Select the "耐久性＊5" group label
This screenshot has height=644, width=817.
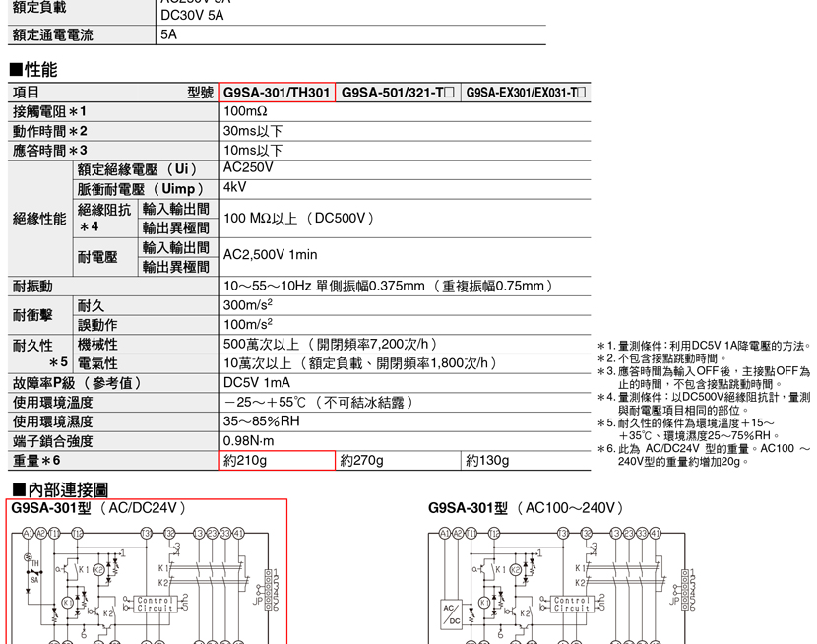[39, 354]
